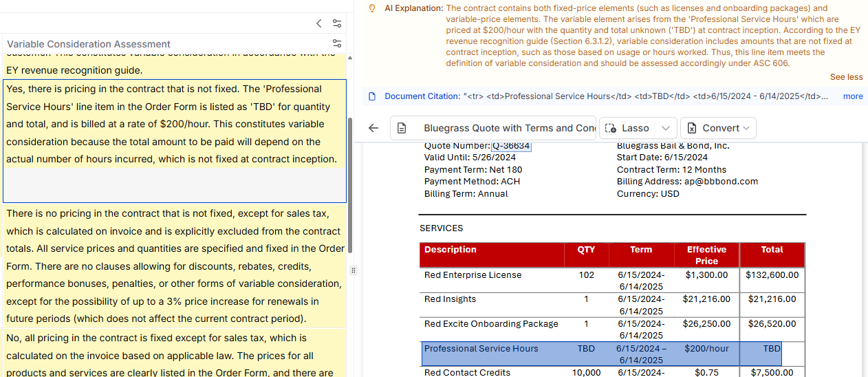
Task: Click the lightbulb icon beside AI Explanation
Action: (x=372, y=8)
